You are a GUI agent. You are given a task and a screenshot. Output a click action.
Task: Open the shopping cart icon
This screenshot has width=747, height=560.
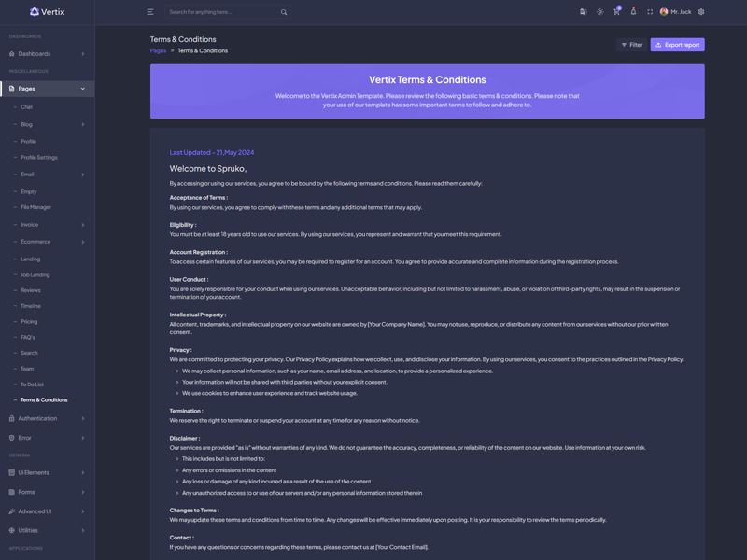tap(616, 12)
